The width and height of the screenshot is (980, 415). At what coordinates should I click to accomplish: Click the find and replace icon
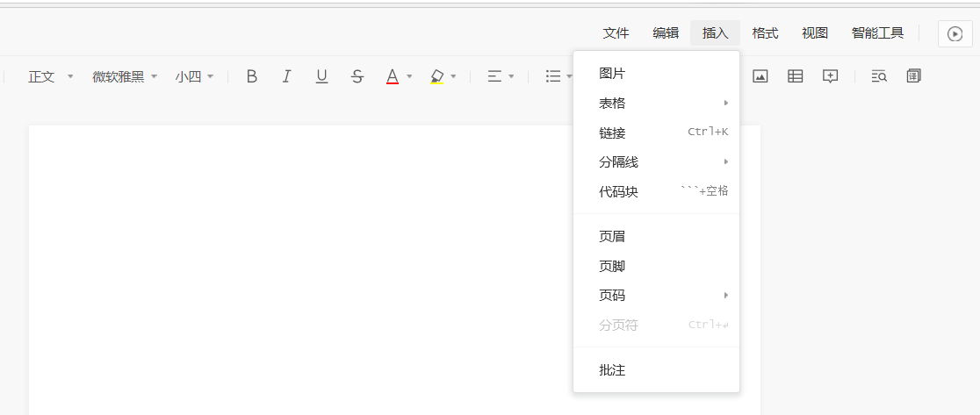click(879, 76)
